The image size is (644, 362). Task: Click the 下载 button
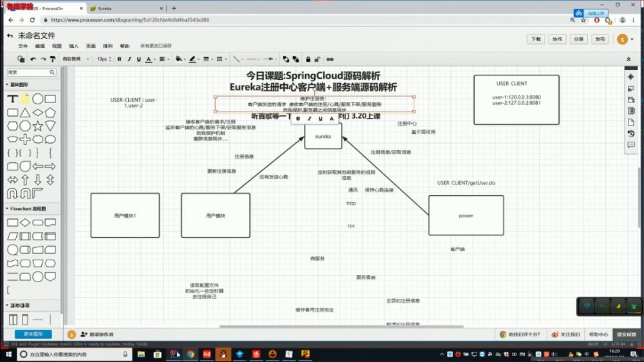pos(536,39)
